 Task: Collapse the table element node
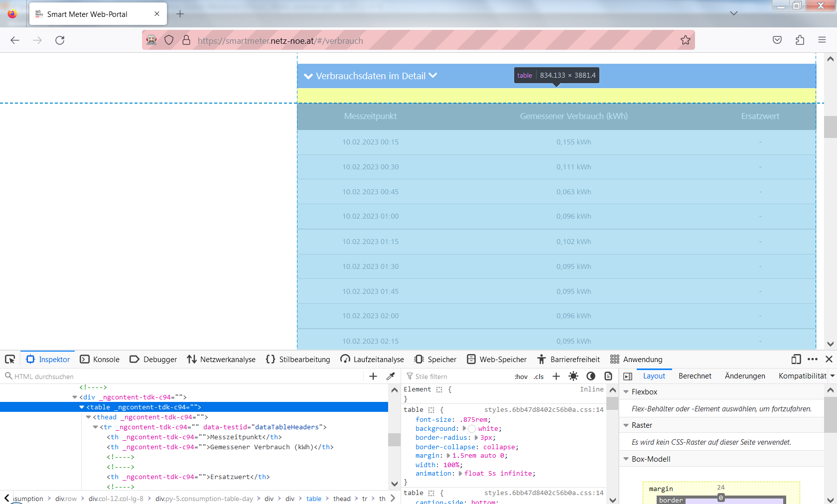coord(82,407)
